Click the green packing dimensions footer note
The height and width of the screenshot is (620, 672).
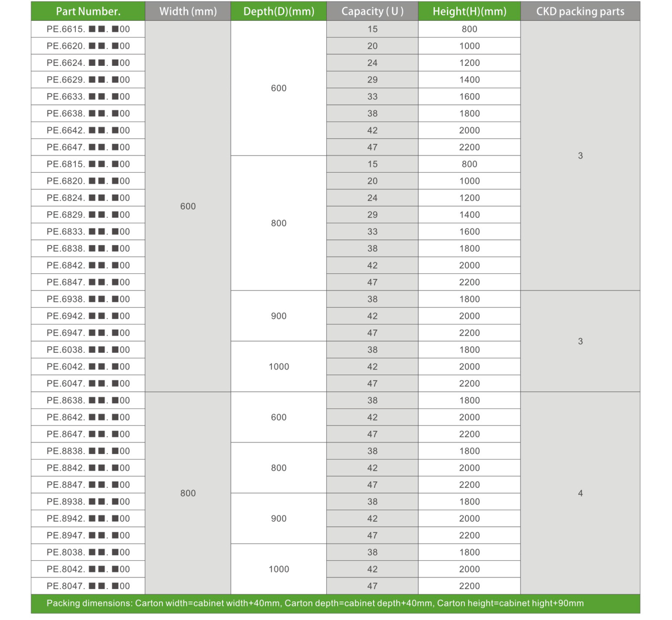(315, 603)
